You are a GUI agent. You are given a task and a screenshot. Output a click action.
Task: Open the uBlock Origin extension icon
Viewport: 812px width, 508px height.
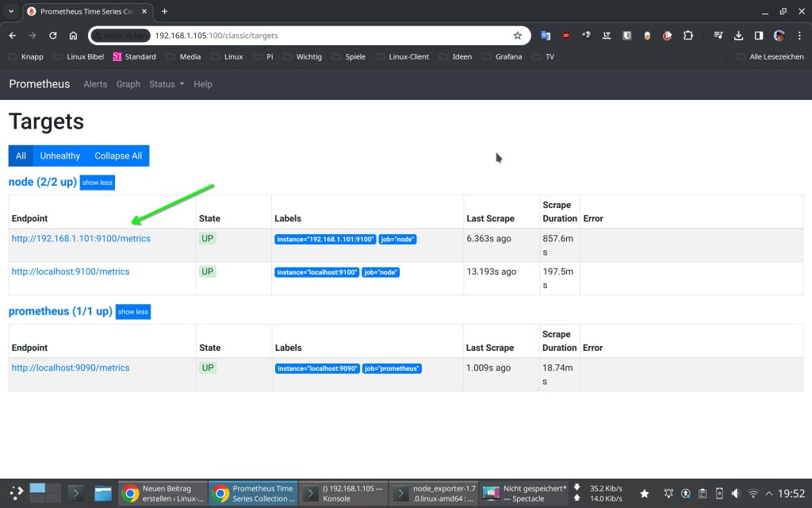pos(566,36)
